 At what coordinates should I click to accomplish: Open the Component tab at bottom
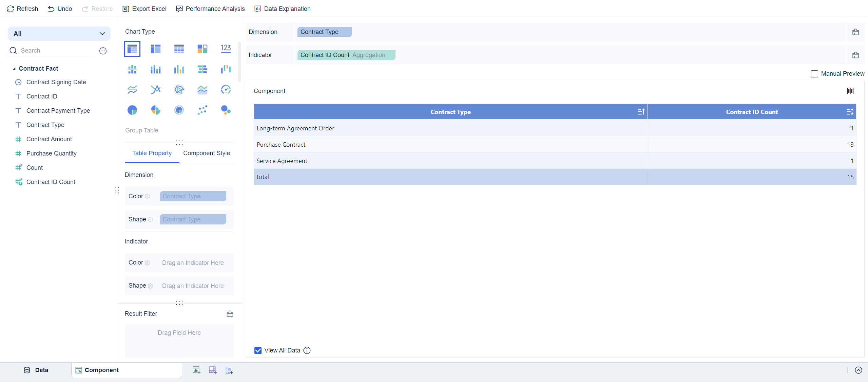click(x=127, y=370)
